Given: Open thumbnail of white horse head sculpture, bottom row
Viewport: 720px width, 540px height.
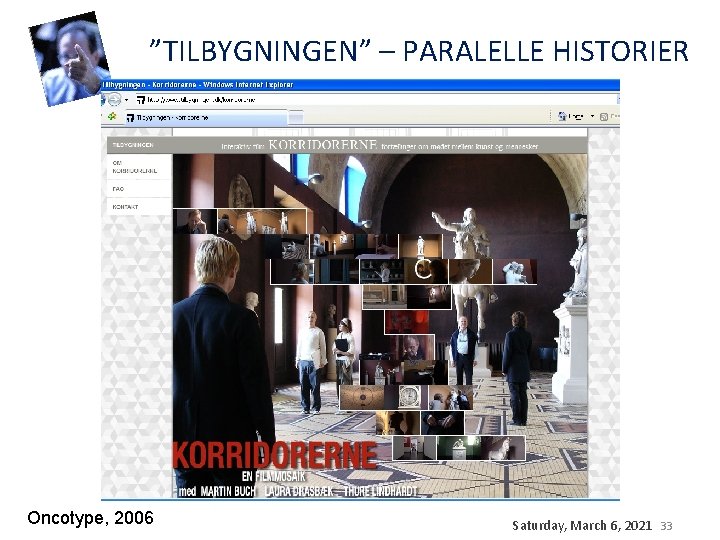Looking at the screenshot, I should [x=502, y=448].
